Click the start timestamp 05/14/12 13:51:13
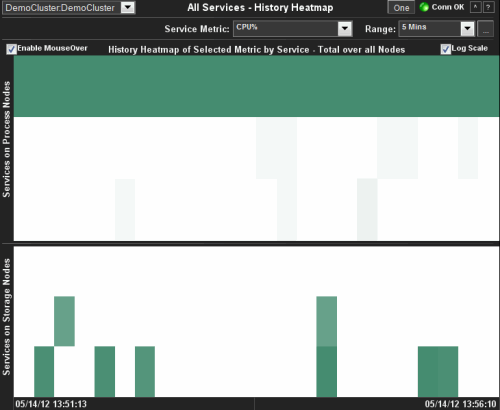The height and width of the screenshot is (410, 500). coord(51,404)
